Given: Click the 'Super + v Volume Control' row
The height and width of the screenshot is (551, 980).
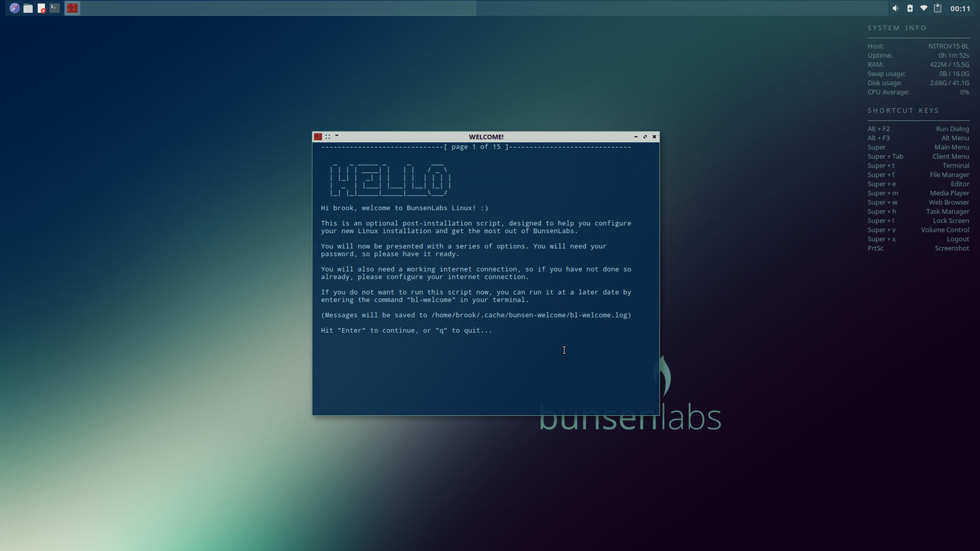Looking at the screenshot, I should point(918,230).
